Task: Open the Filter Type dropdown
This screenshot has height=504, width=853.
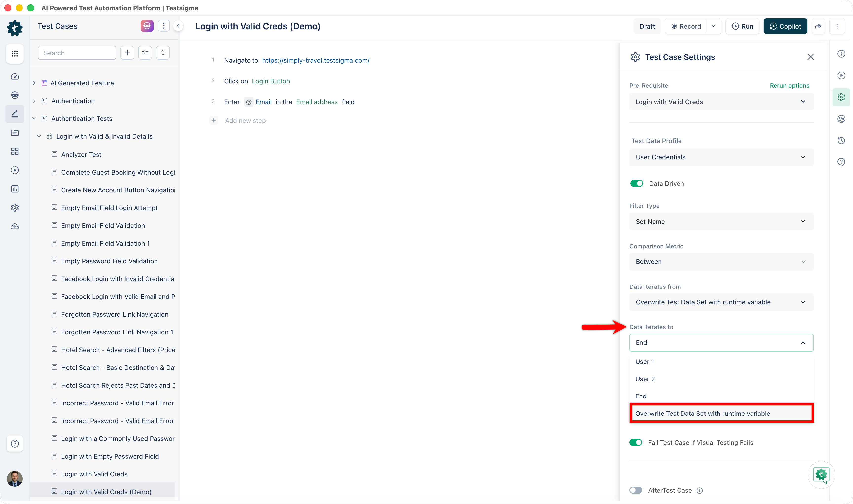Action: [721, 222]
